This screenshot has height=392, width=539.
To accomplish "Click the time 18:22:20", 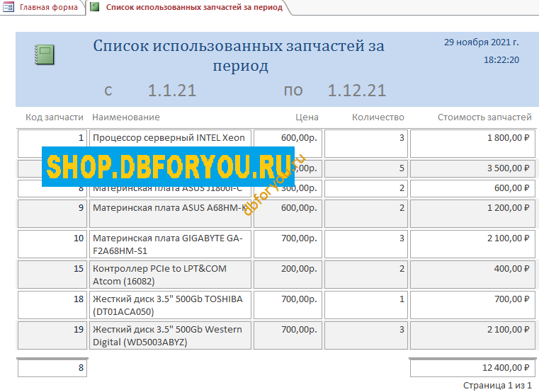I will pos(501,59).
